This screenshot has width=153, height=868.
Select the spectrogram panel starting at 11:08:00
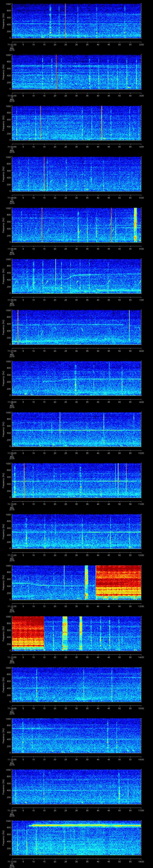point(76,378)
